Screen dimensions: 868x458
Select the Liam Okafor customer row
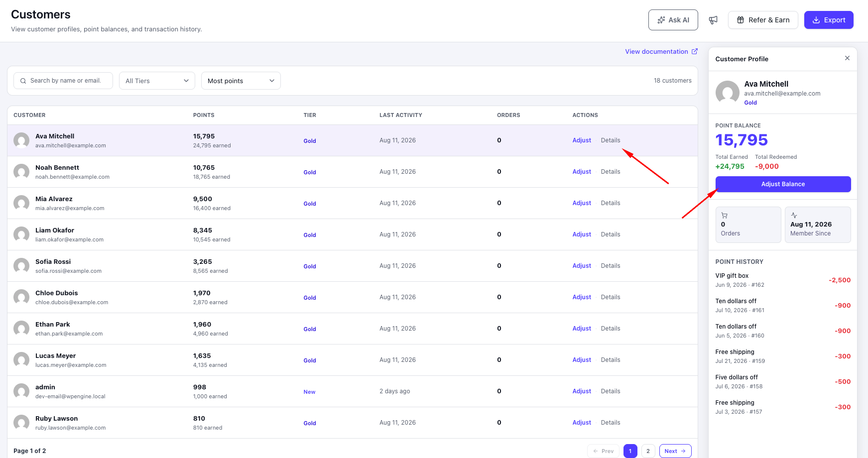point(353,234)
